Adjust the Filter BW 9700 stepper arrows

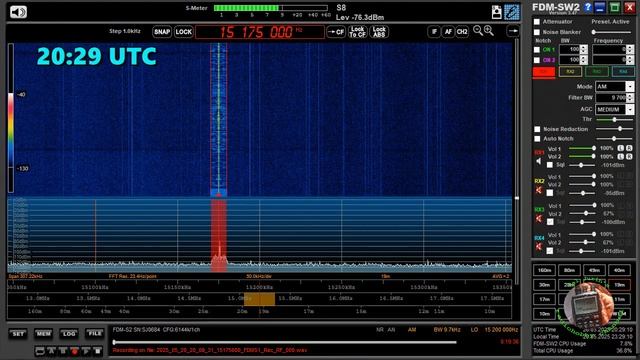[630, 98]
